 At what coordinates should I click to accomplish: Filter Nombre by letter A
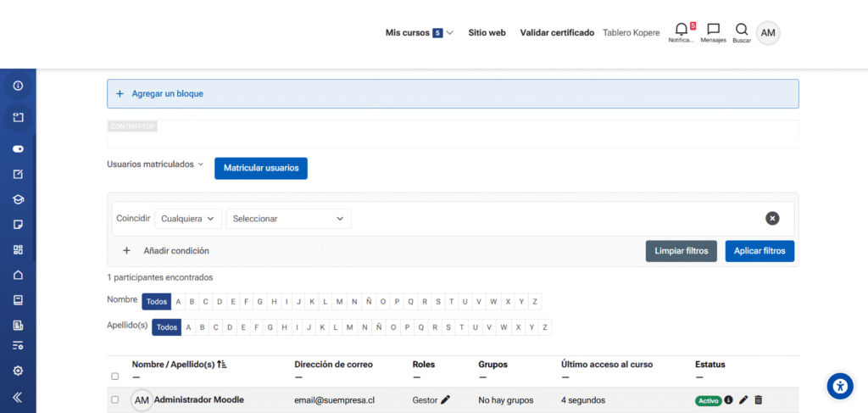point(178,302)
